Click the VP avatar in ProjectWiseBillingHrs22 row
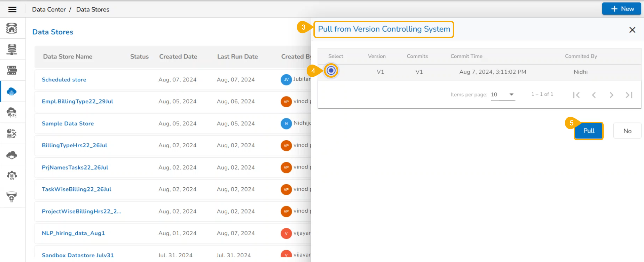This screenshot has width=644, height=262. [x=286, y=211]
